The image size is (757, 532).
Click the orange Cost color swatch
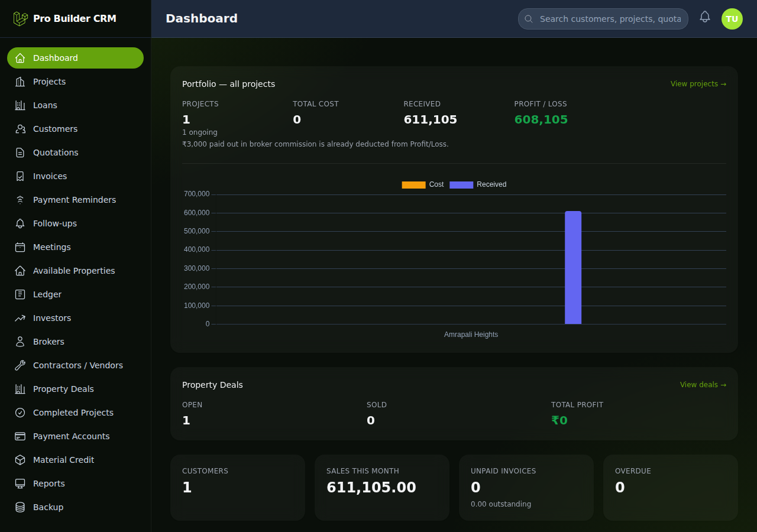pyautogui.click(x=413, y=184)
